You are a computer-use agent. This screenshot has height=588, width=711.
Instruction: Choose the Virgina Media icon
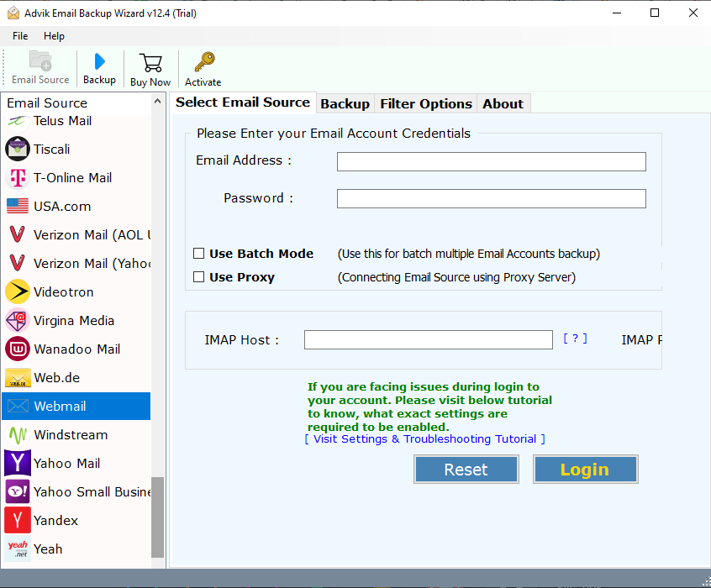pos(18,320)
